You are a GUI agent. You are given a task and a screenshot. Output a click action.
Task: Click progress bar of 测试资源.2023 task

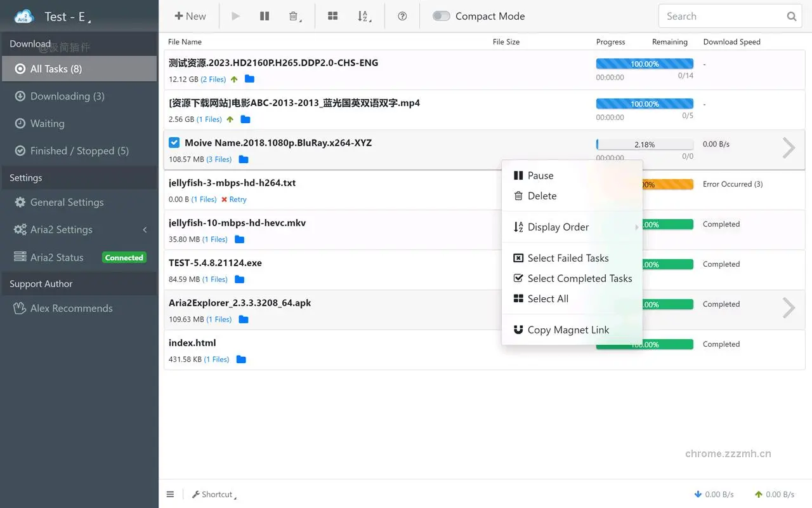tap(645, 64)
